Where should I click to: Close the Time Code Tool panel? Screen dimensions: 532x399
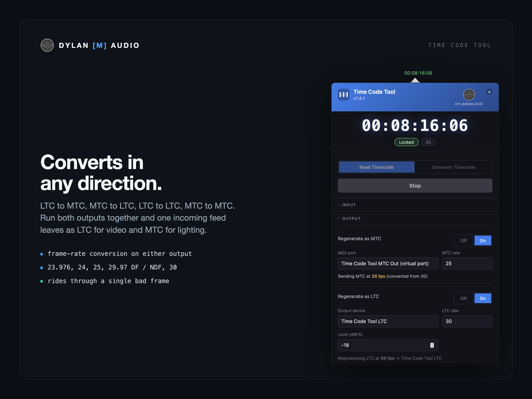(x=489, y=92)
